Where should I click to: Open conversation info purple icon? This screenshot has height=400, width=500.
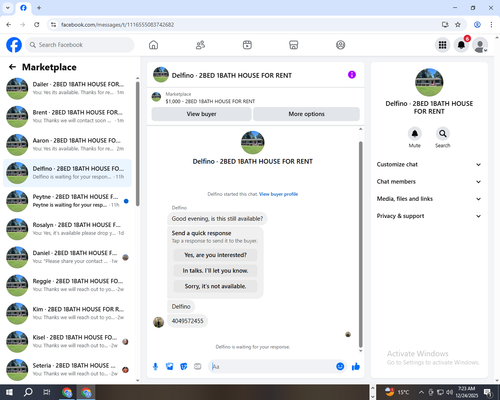[352, 75]
